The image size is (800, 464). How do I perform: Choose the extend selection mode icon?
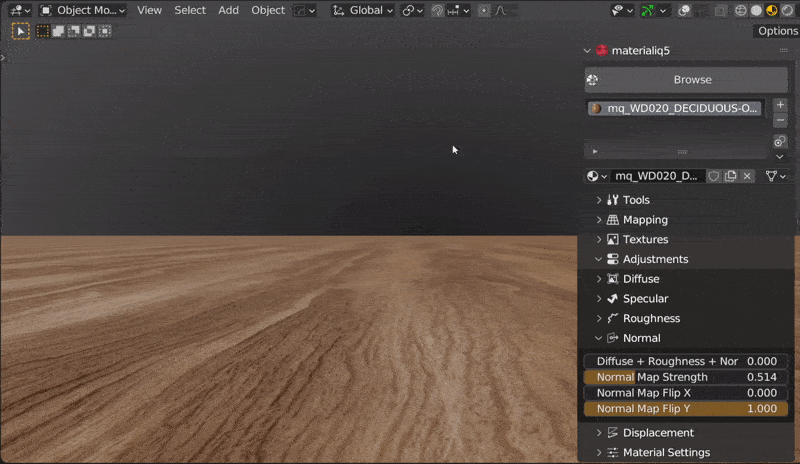(x=58, y=31)
